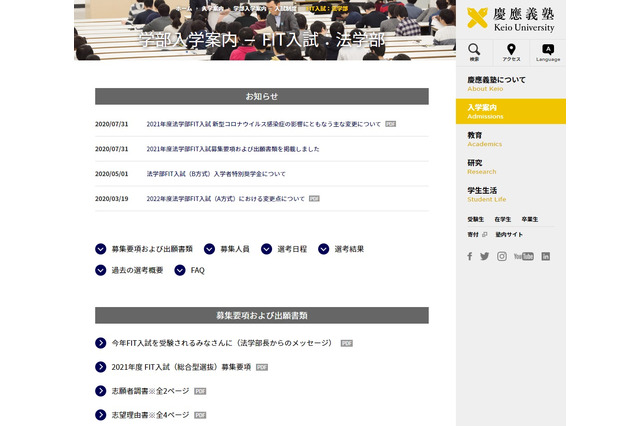
Task: Open Keio's Twitter icon
Action: point(484,256)
